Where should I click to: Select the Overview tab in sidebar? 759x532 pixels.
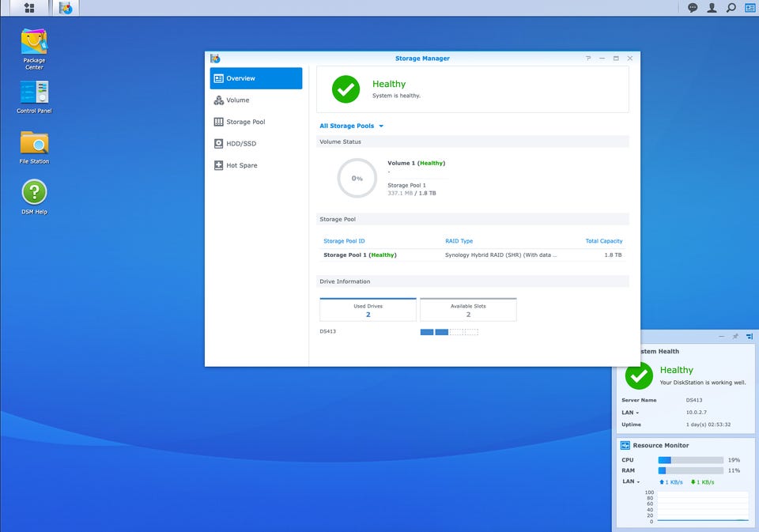pos(256,78)
